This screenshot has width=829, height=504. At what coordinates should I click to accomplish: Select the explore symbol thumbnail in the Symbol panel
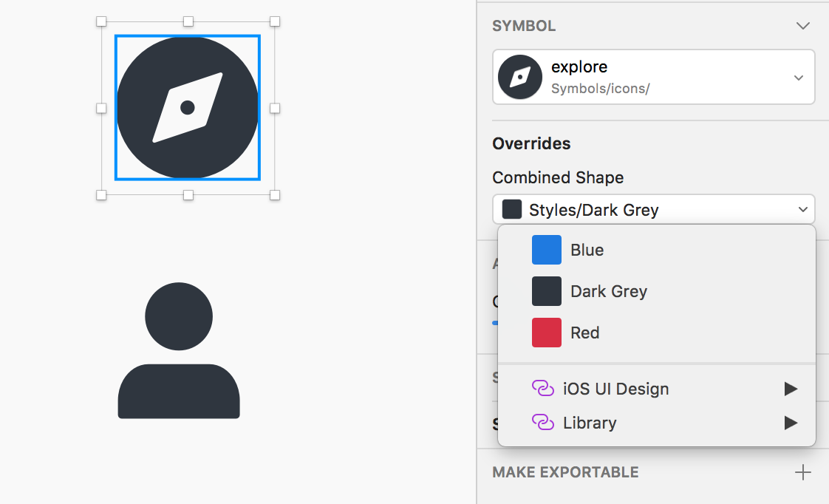pyautogui.click(x=519, y=76)
